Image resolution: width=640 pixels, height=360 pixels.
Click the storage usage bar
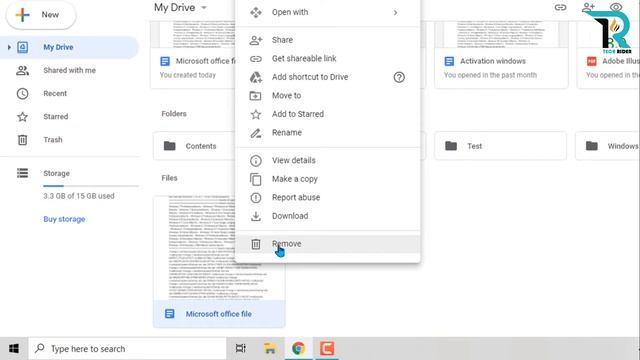[91, 186]
